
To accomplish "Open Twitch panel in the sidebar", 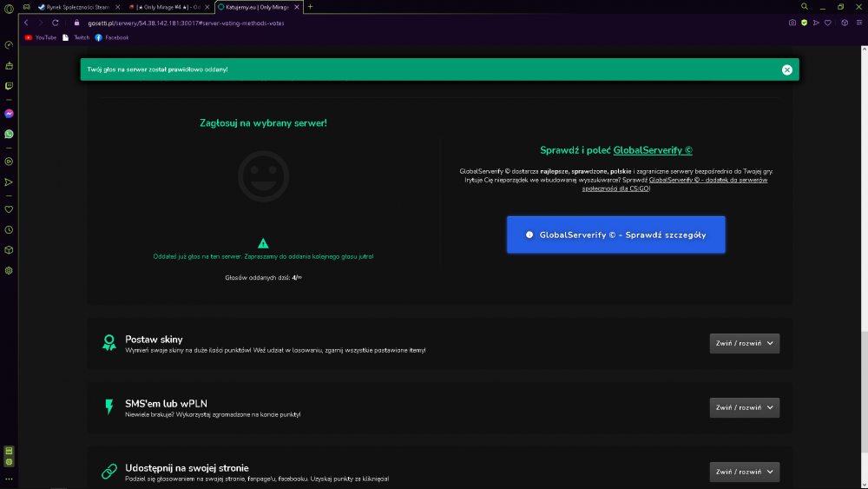I will pyautogui.click(x=9, y=86).
